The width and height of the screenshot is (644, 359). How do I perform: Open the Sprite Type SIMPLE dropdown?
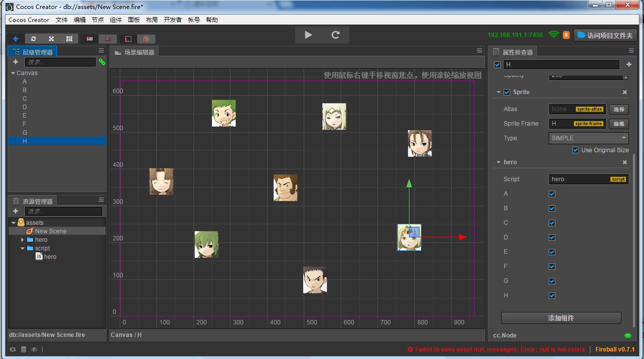click(589, 138)
